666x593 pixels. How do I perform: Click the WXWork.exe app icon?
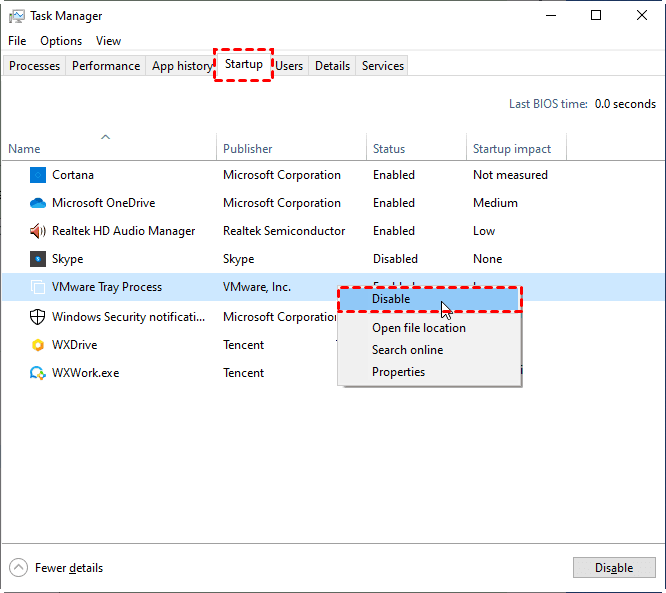38,373
